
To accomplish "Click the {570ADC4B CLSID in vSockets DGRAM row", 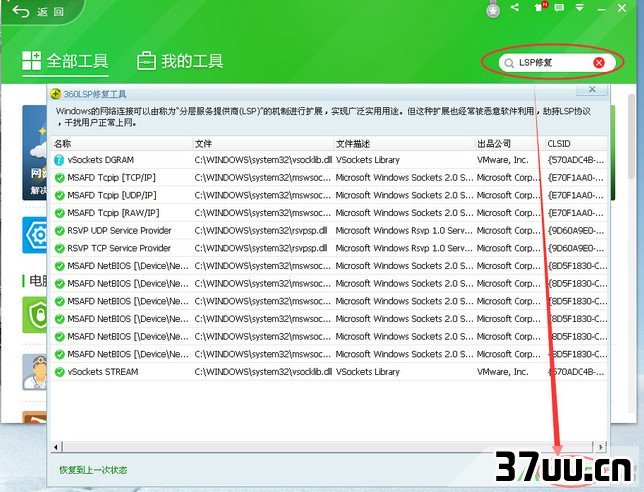I will coord(576,160).
